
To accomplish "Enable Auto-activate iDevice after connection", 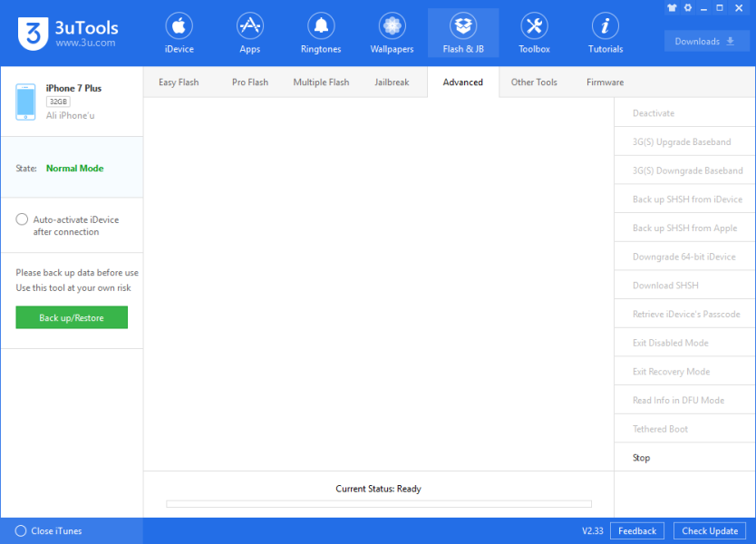I will click(22, 219).
